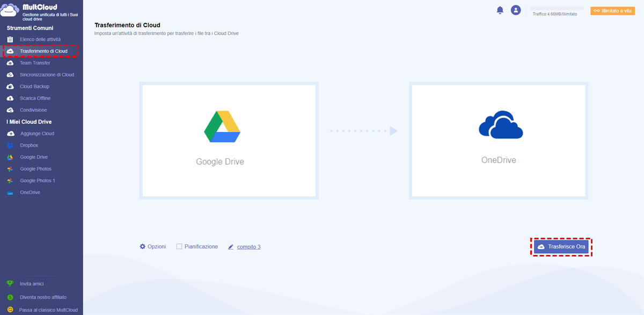Viewport: 644px width, 315px height.
Task: Click the Diventa nostro affiliato dollar icon
Action: pos(10,297)
